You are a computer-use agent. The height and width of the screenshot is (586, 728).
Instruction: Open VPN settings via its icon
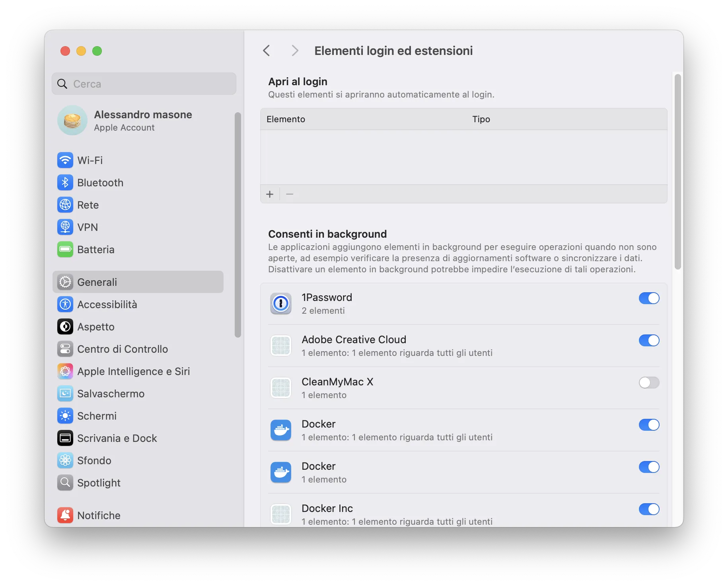pos(65,227)
